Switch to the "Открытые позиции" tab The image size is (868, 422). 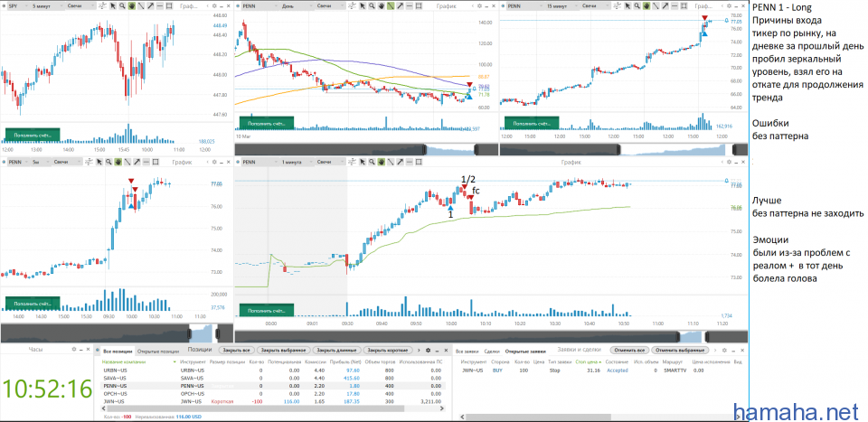click(x=156, y=350)
